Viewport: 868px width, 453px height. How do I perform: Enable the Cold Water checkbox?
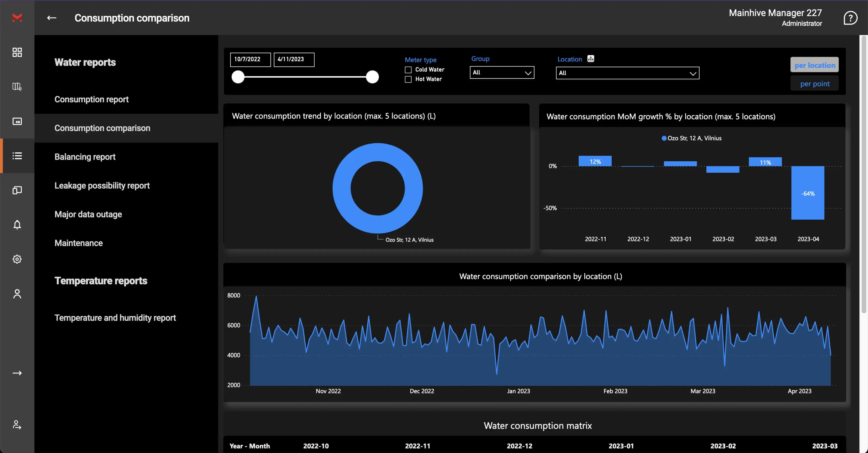408,70
